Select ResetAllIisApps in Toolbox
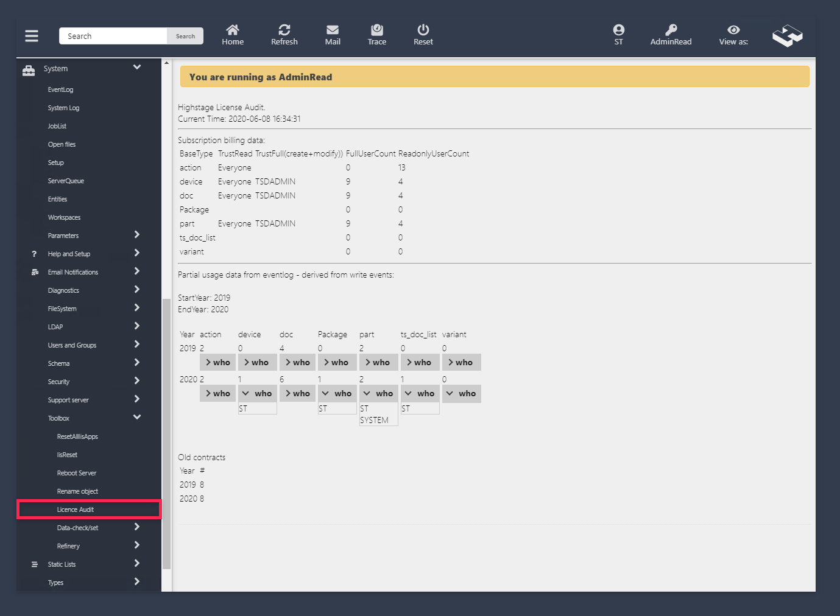The image size is (840, 616). [x=77, y=436]
